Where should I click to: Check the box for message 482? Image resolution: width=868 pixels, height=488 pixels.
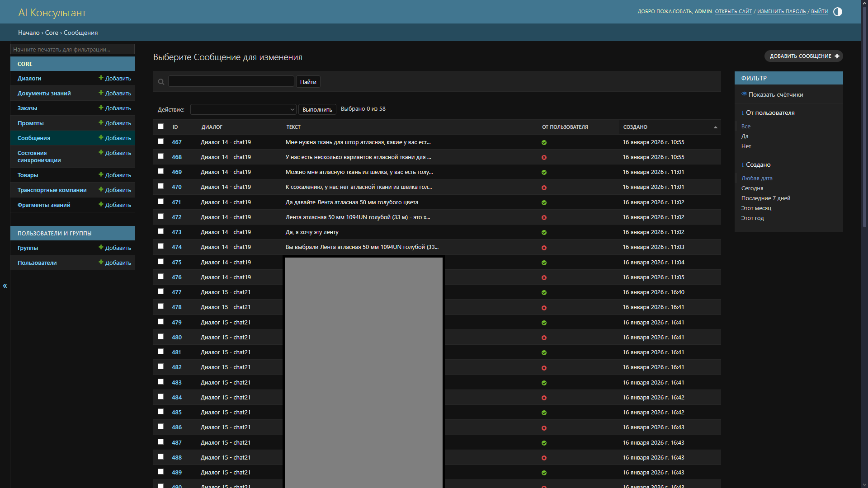pyautogui.click(x=160, y=366)
